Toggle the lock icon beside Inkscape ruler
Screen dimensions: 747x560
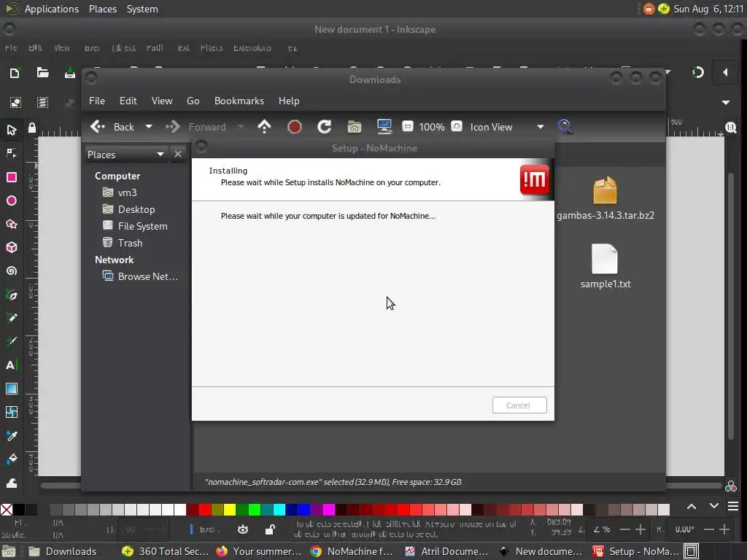pyautogui.click(x=32, y=128)
